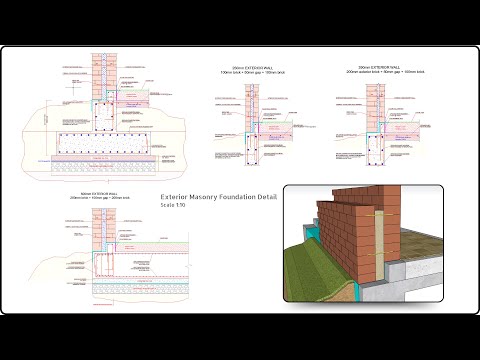Click the reinforced ground beam in the 250mm wall detail

(x=252, y=149)
